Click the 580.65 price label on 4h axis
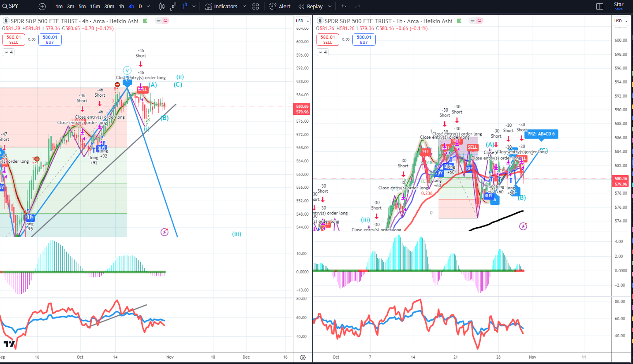The width and height of the screenshot is (633, 364). (302, 107)
